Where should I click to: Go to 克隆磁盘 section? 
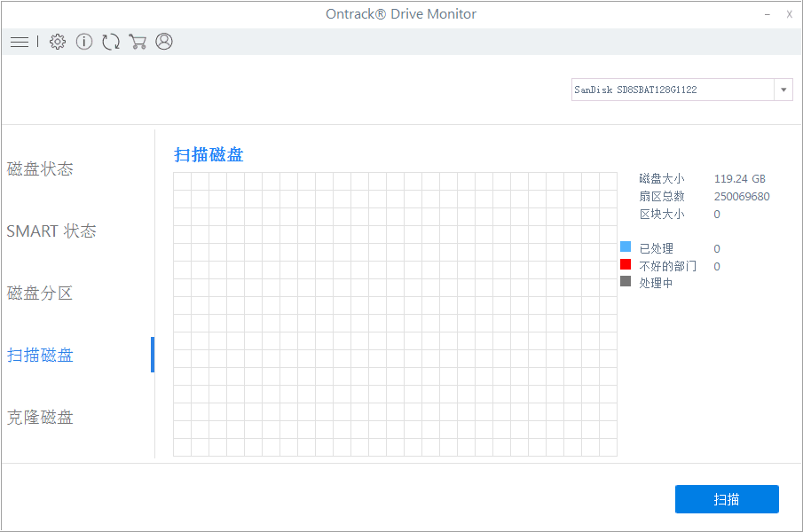40,418
